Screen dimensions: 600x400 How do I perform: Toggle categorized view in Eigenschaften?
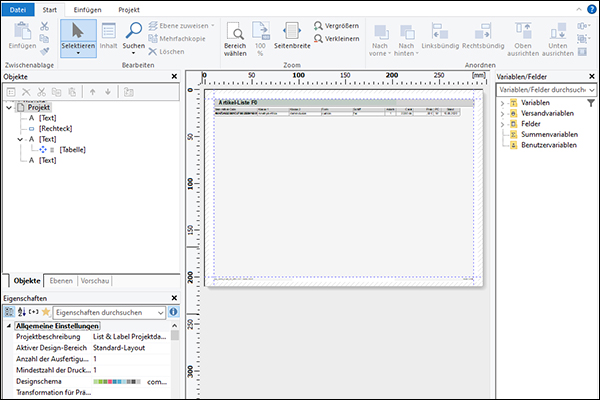pyautogui.click(x=9, y=312)
